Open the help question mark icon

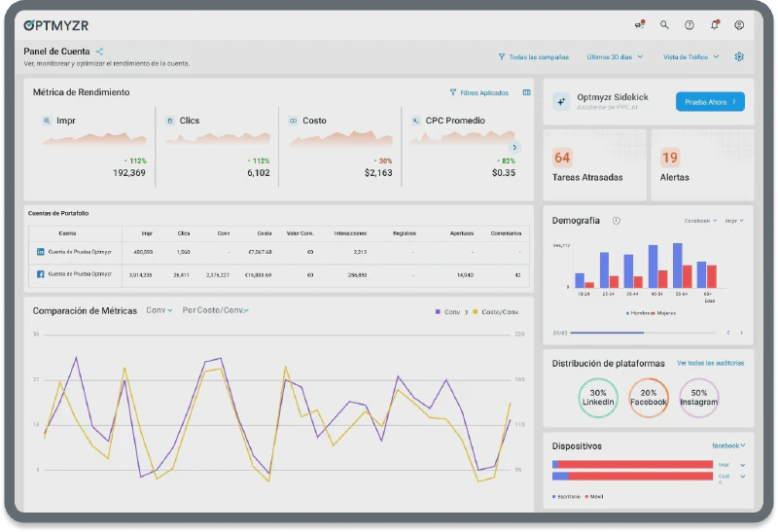(x=690, y=25)
